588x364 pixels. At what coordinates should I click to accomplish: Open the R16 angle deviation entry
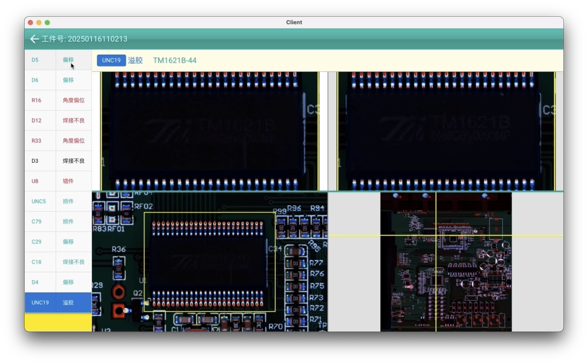pyautogui.click(x=58, y=100)
